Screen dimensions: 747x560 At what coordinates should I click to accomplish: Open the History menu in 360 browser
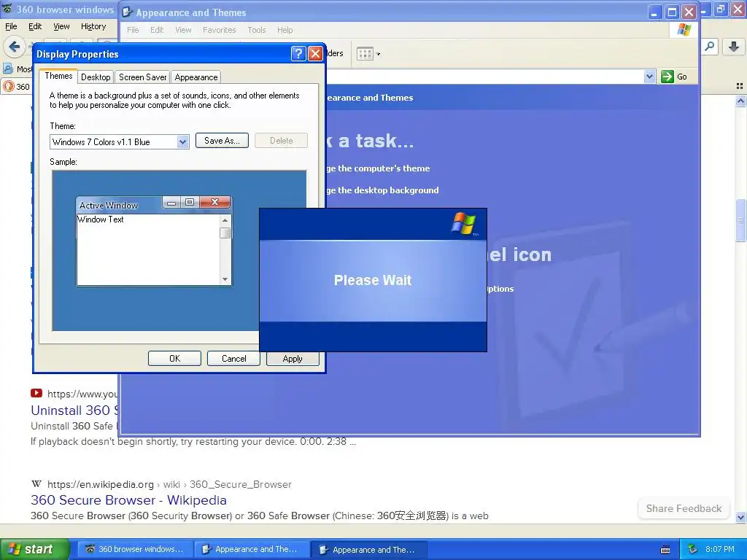93,26
